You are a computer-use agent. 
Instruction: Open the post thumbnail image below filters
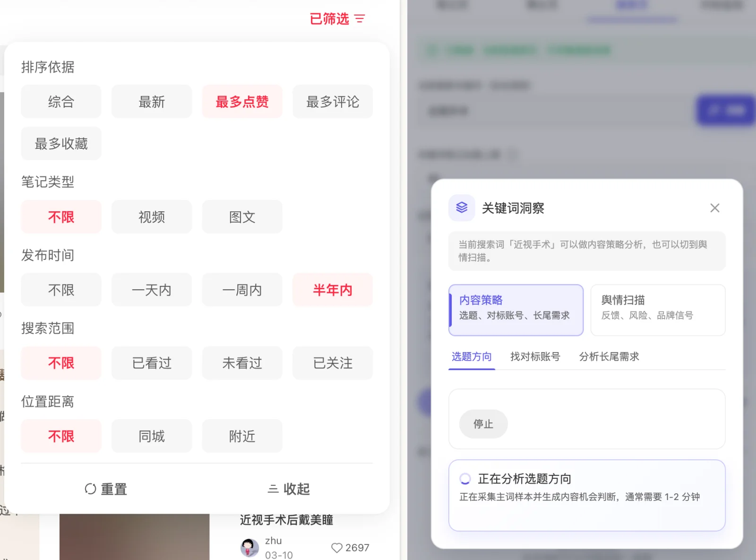134,537
